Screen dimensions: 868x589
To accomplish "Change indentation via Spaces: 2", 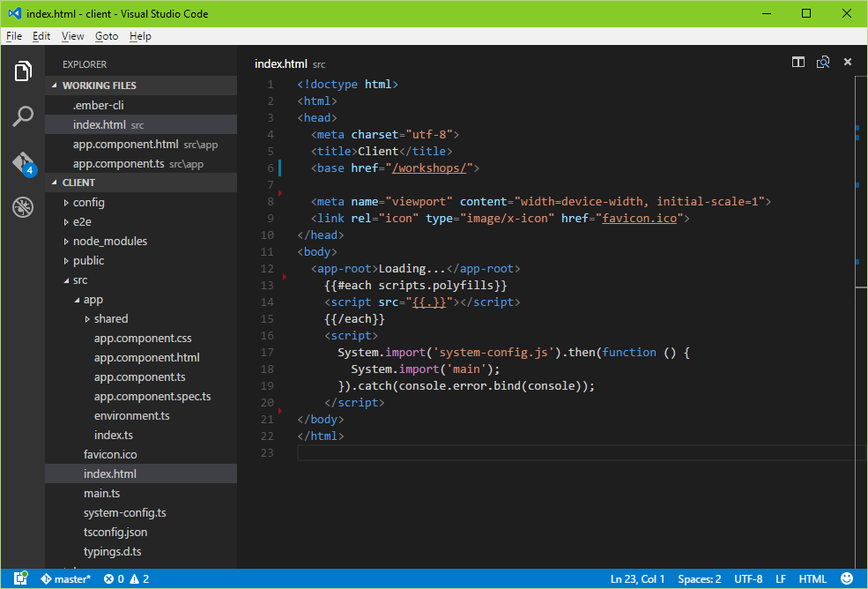I will [x=699, y=579].
